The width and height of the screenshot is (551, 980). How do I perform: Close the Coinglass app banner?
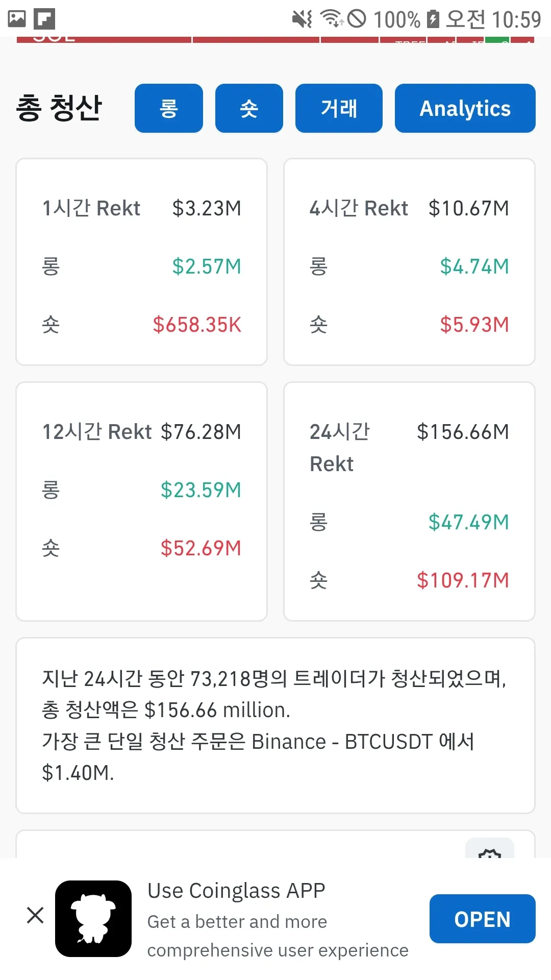(35, 915)
